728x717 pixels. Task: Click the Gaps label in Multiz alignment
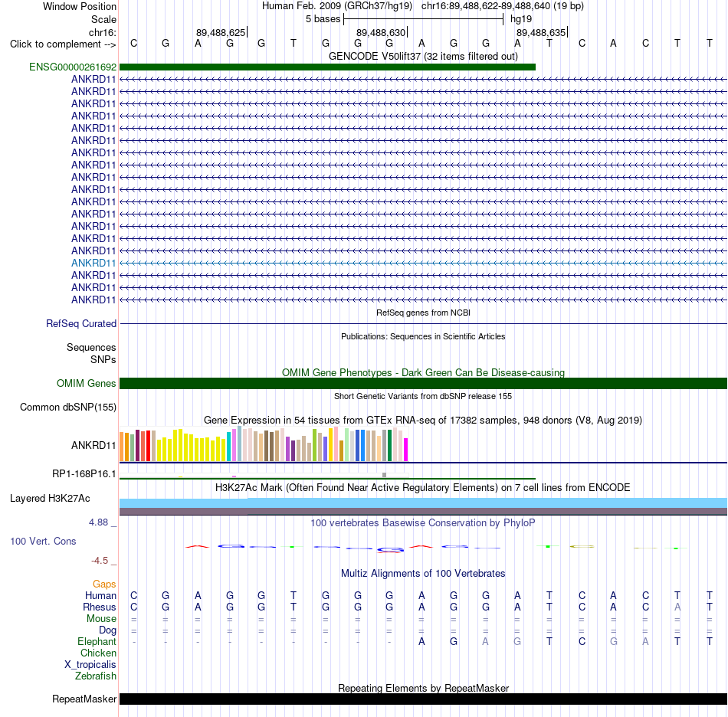104,584
